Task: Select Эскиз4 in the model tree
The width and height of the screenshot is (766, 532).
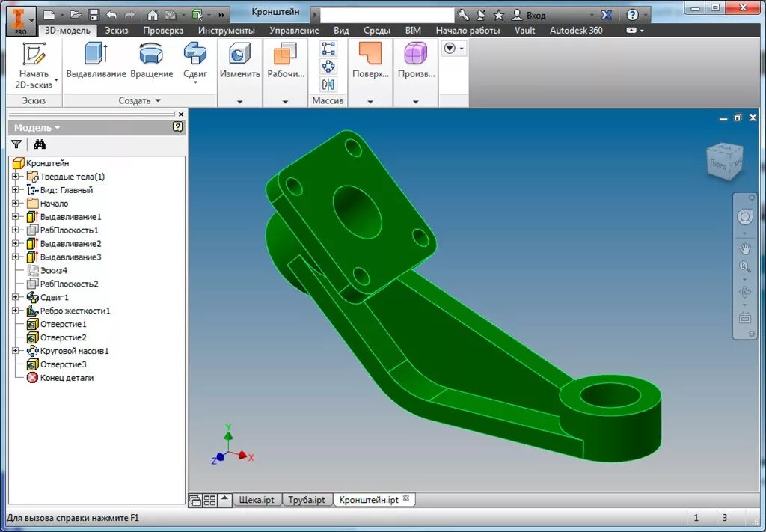Action: 54,270
